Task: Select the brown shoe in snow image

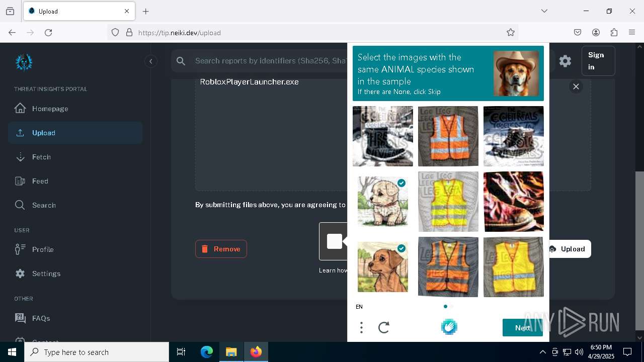Action: [514, 136]
